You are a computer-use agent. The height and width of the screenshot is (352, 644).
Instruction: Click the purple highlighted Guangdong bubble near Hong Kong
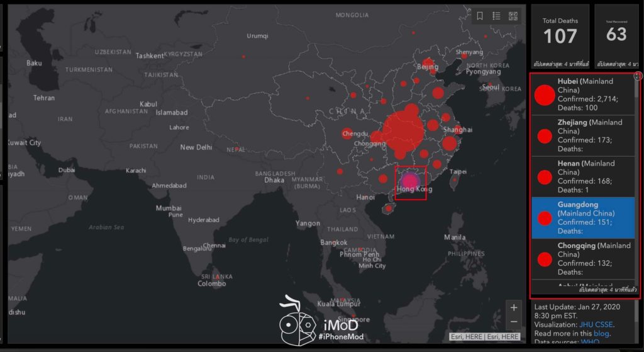[x=410, y=181]
